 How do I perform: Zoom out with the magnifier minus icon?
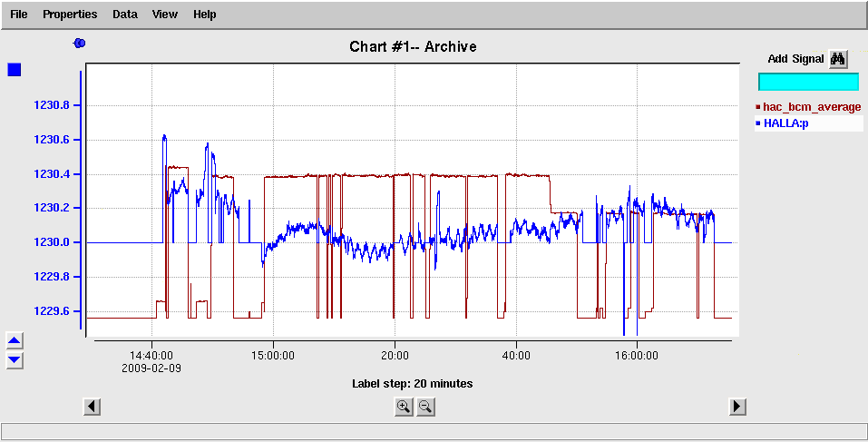tap(425, 408)
